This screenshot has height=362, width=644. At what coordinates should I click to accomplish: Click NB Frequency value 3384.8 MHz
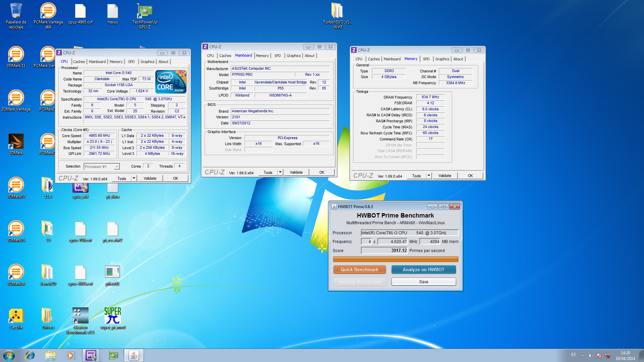[x=455, y=83]
